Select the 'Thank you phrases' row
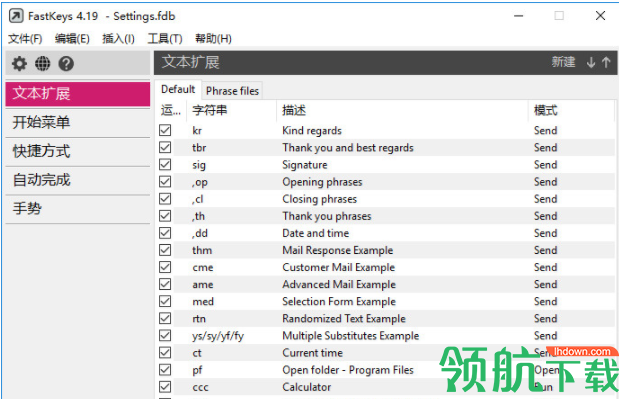The height and width of the screenshot is (399, 619). point(386,216)
